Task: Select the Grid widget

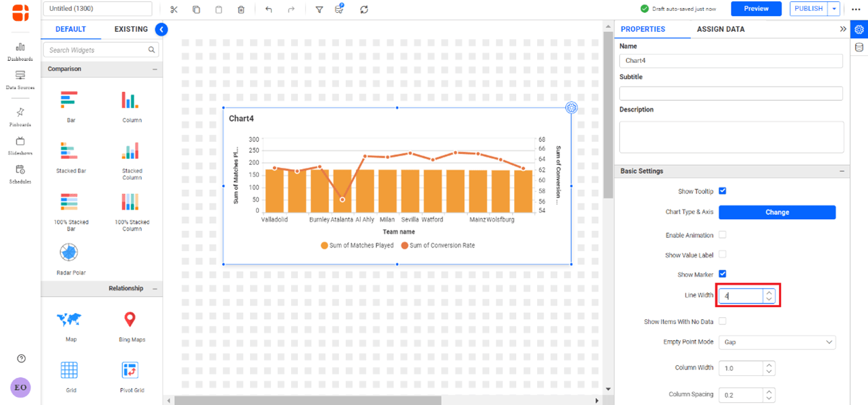Action: tap(71, 377)
